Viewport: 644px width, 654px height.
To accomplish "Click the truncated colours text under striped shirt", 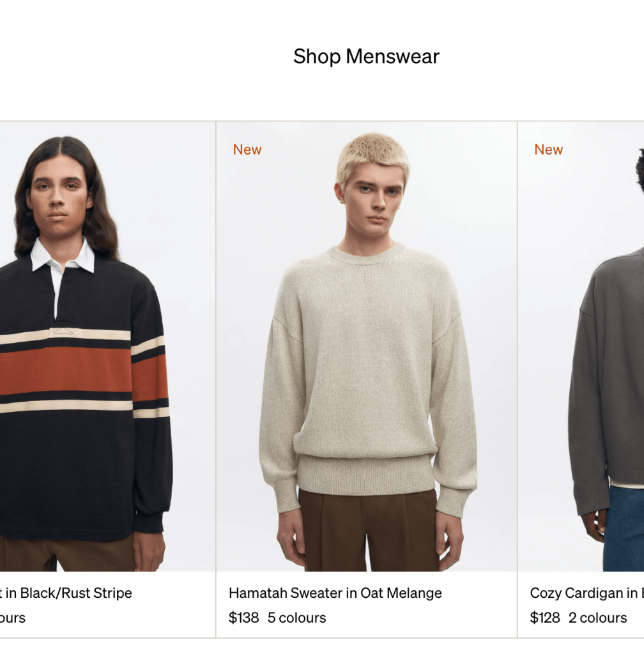I will [x=13, y=618].
